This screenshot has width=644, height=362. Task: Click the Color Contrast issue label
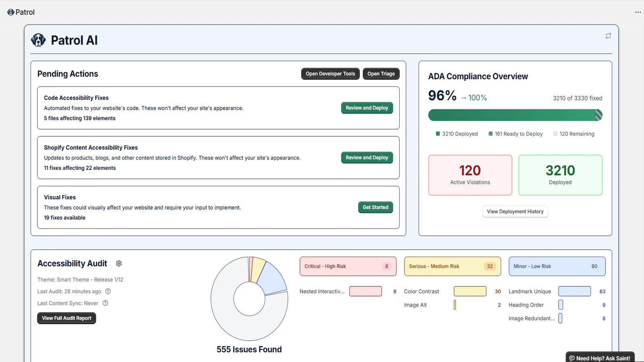[421, 292]
